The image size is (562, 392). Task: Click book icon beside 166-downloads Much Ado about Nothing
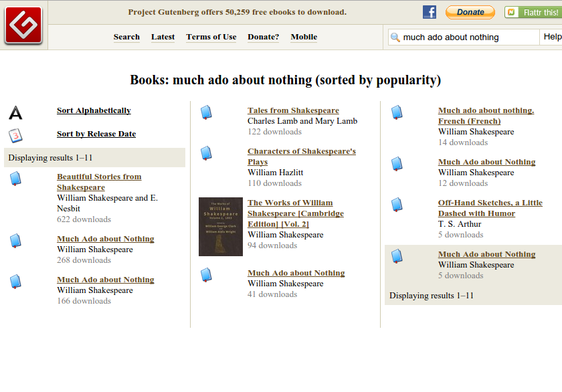(15, 282)
